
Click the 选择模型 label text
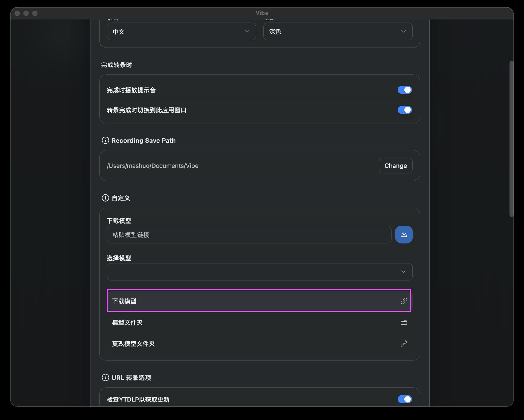point(119,258)
